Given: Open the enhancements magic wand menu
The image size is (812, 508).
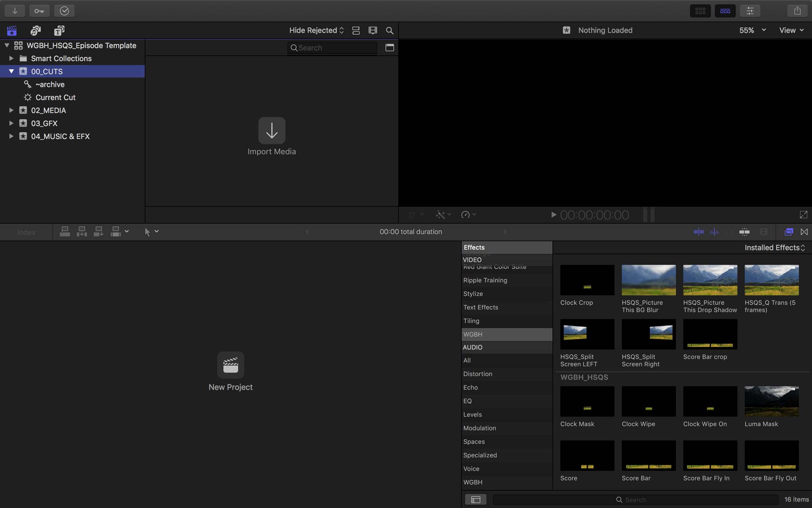Looking at the screenshot, I should [x=443, y=215].
